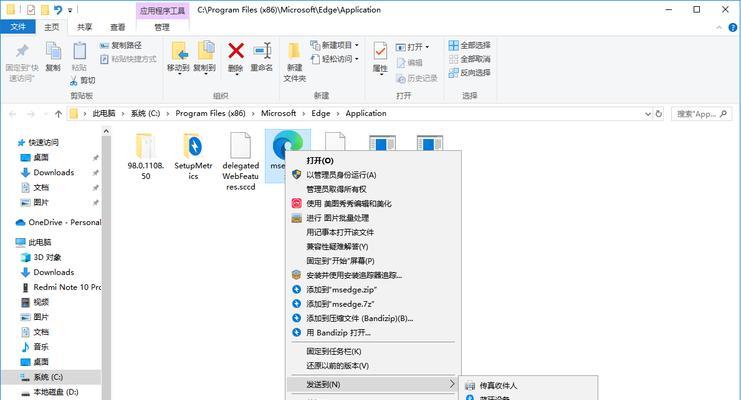Click the Properties (属性) ribbon icon
The height and width of the screenshot is (400, 741).
click(380, 51)
